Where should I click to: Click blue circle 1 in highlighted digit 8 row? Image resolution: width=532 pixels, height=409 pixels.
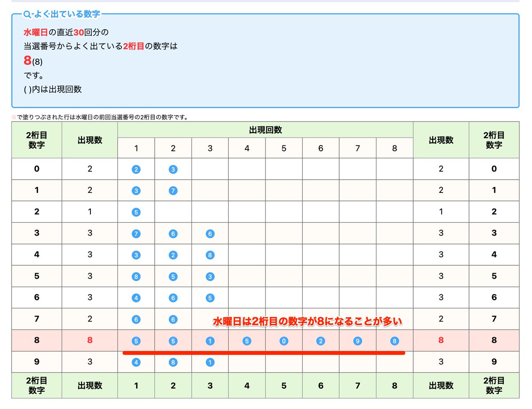coord(210,341)
